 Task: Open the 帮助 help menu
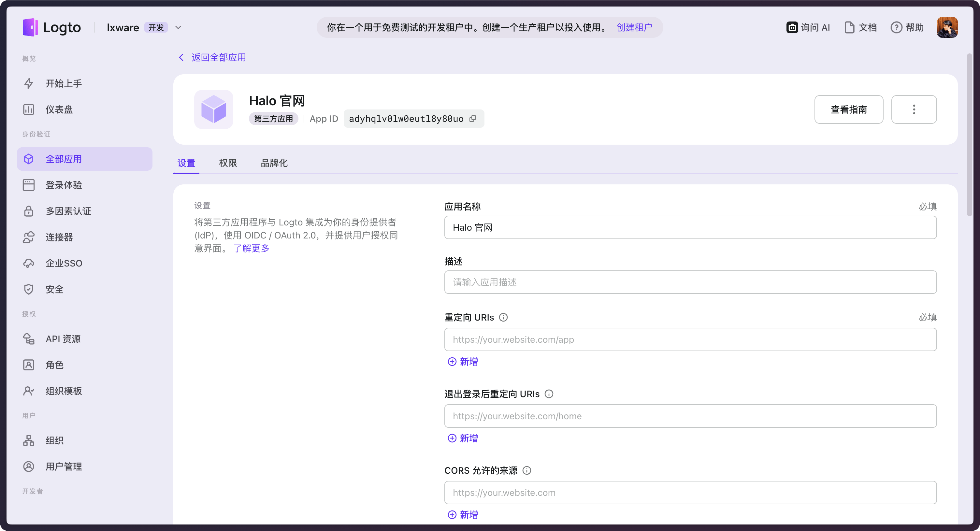pyautogui.click(x=907, y=27)
